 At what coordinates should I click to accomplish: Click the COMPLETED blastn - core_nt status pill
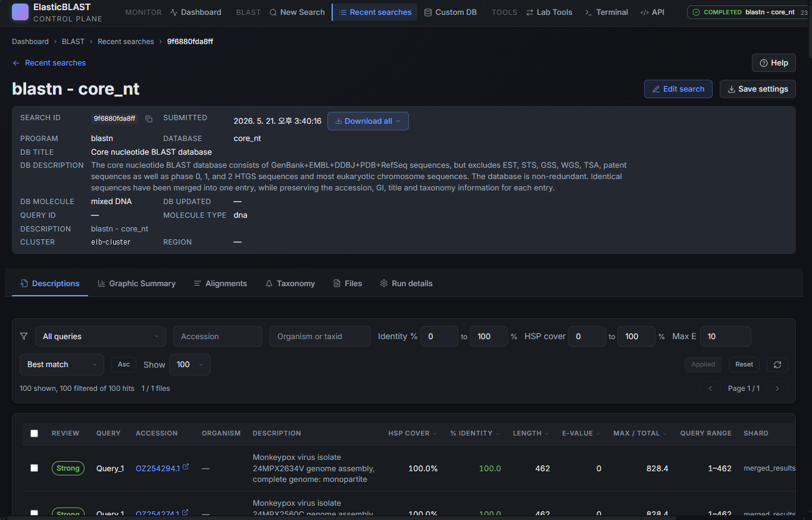[x=749, y=12]
